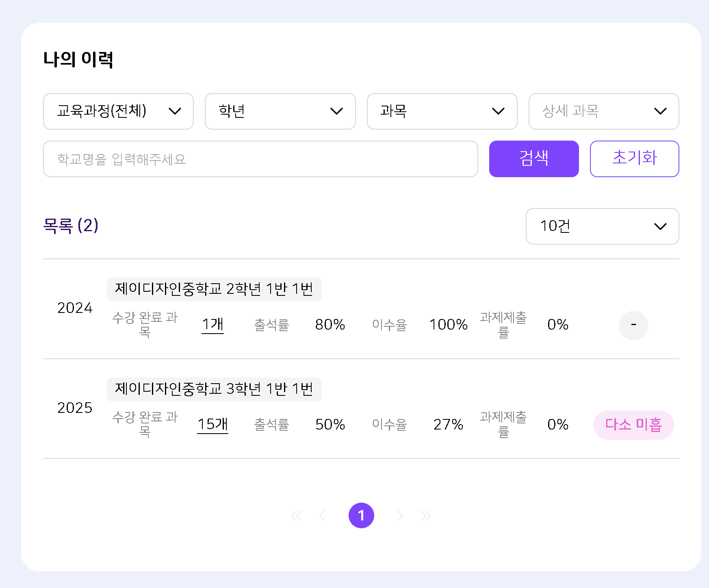Image resolution: width=709 pixels, height=588 pixels.
Task: Open the 15개 completed courses link
Action: pyautogui.click(x=212, y=425)
